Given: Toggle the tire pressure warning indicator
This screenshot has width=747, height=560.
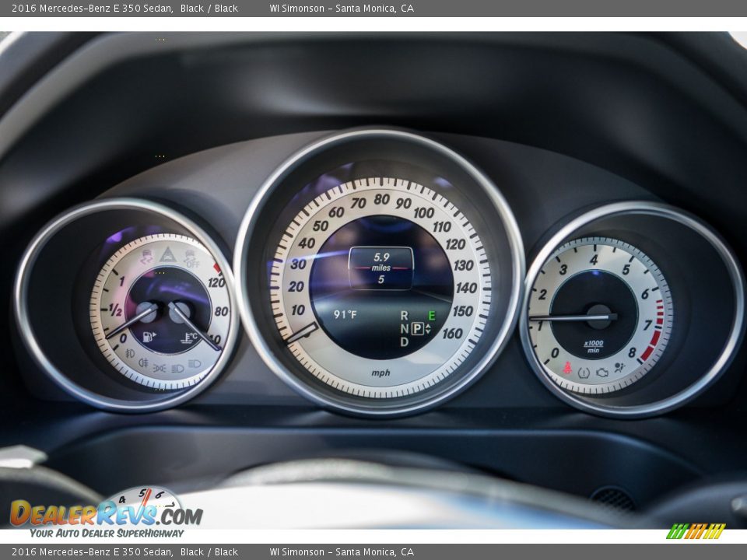Looking at the screenshot, I should click(x=584, y=373).
